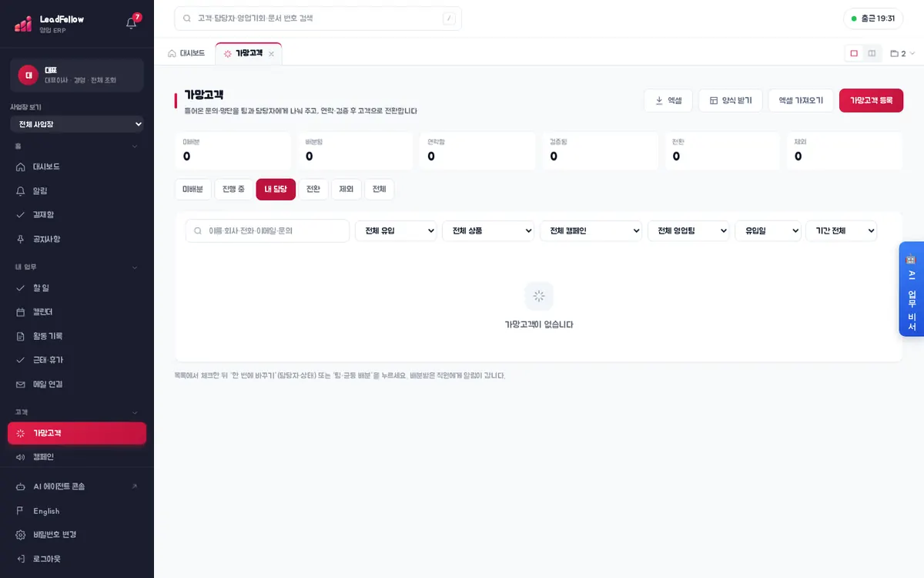Click the AI 에이전트 콘솔 robot icon
924x578 pixels.
(x=21, y=486)
